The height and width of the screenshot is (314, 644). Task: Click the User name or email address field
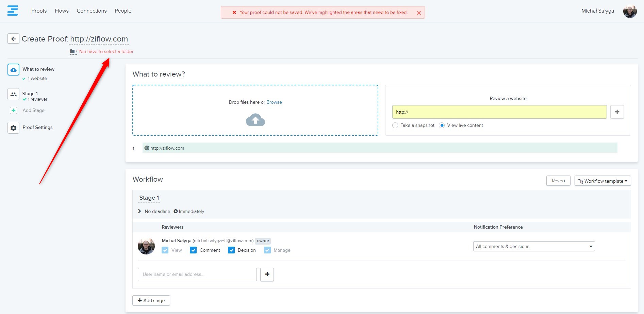(197, 275)
